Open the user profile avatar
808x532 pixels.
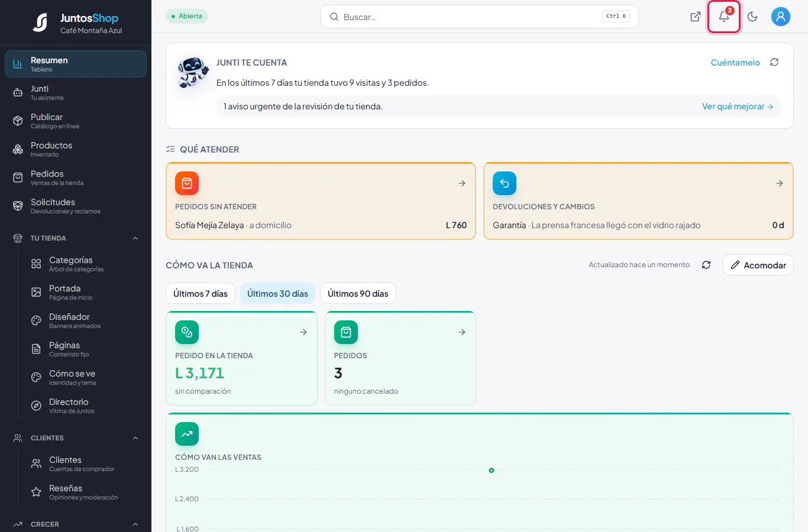coord(781,17)
